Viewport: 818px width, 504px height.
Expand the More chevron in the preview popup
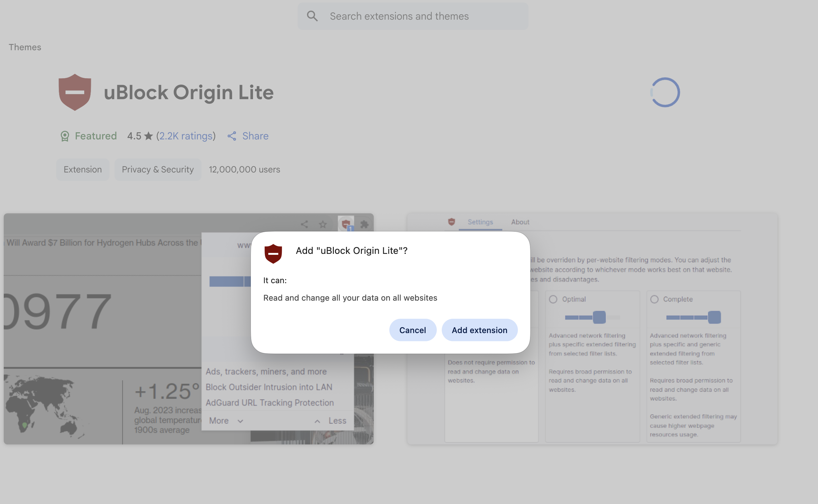click(x=240, y=421)
